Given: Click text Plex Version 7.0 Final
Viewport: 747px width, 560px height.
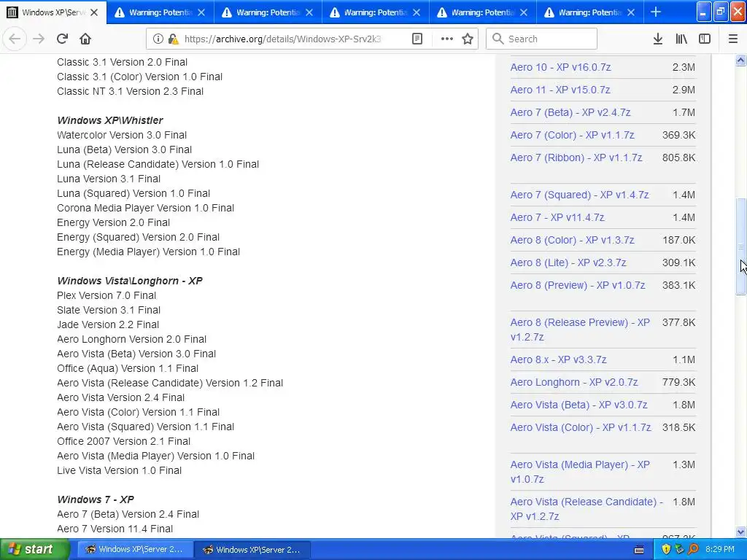Looking at the screenshot, I should tap(107, 296).
